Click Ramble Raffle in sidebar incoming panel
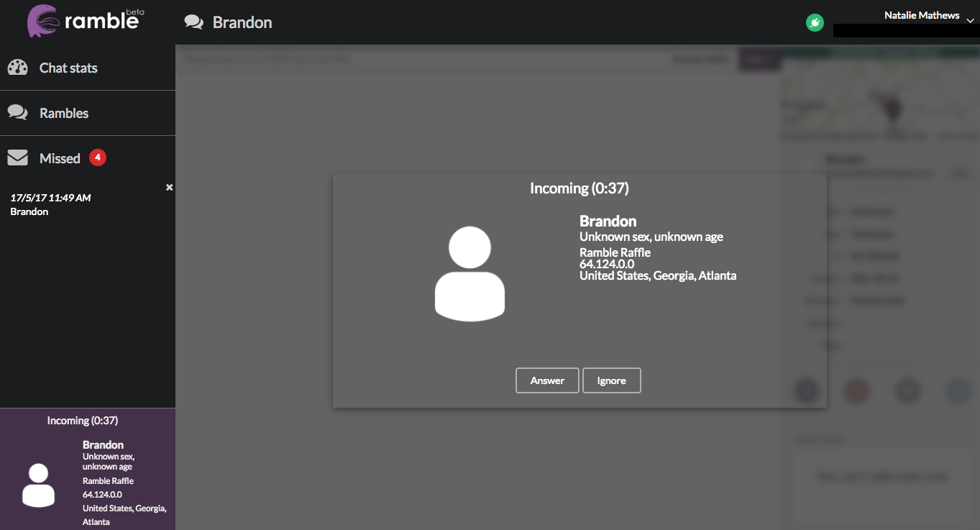The width and height of the screenshot is (980, 530). coord(108,481)
